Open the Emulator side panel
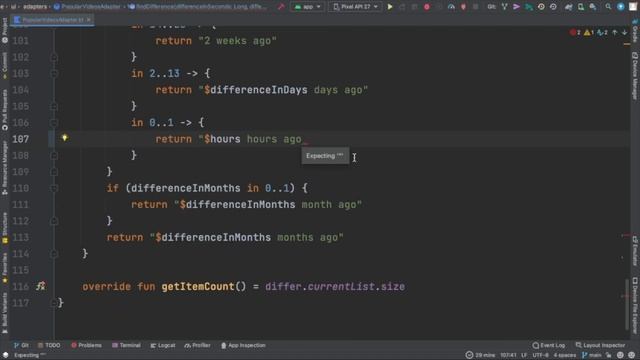 [635, 251]
